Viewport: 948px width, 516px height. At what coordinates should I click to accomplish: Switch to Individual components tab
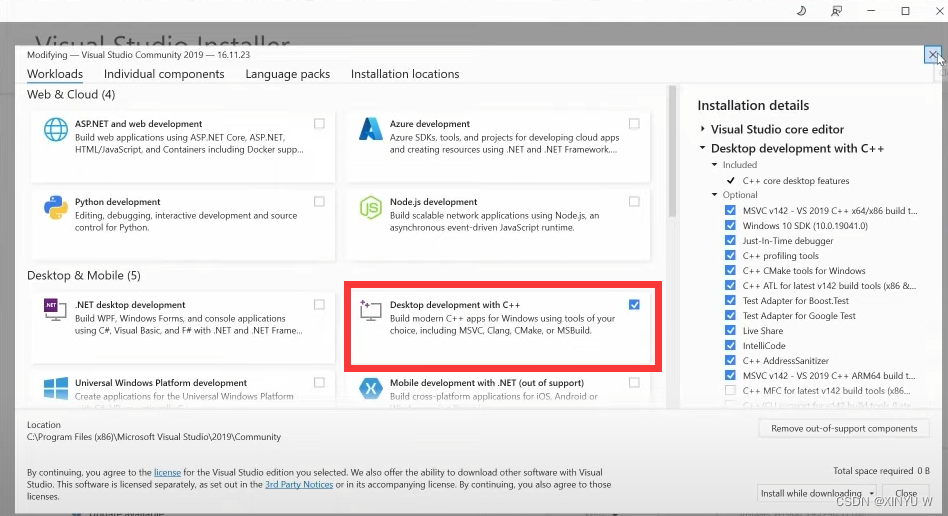point(164,74)
